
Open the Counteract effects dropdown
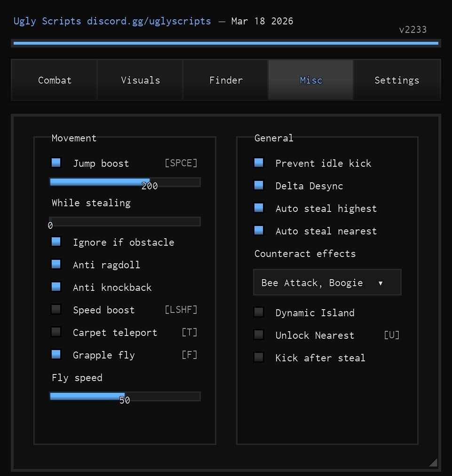(327, 282)
